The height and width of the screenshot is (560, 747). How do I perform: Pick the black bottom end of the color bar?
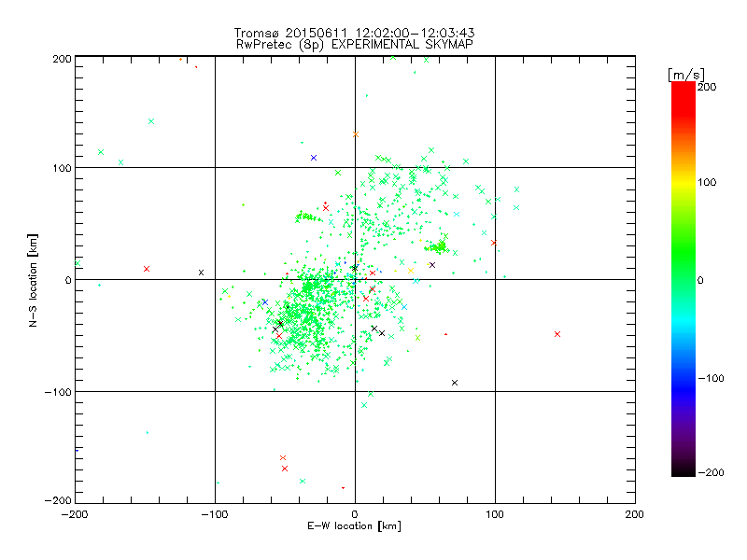[684, 470]
